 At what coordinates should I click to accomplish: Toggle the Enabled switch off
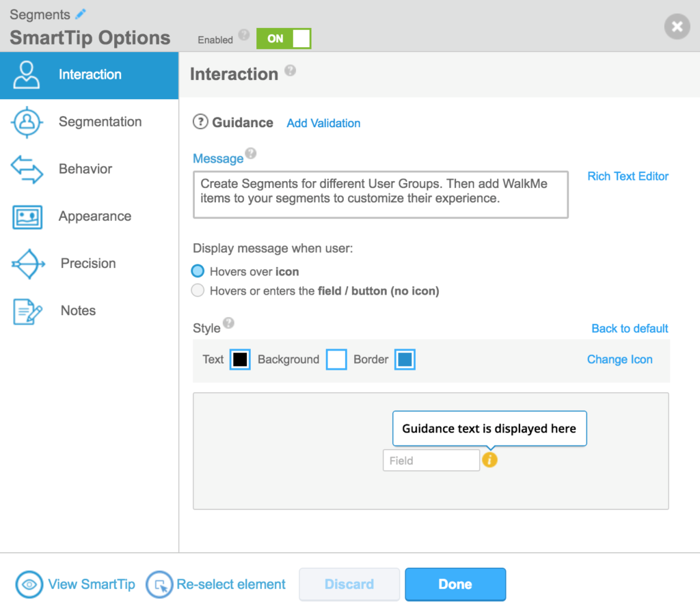coord(284,39)
